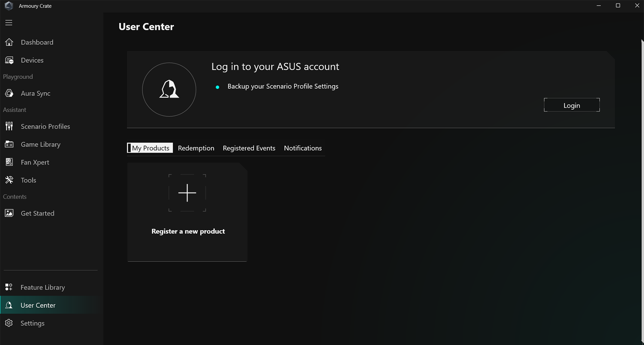The image size is (644, 345).
Task: Log in to your ASUS account
Action: [571, 105]
